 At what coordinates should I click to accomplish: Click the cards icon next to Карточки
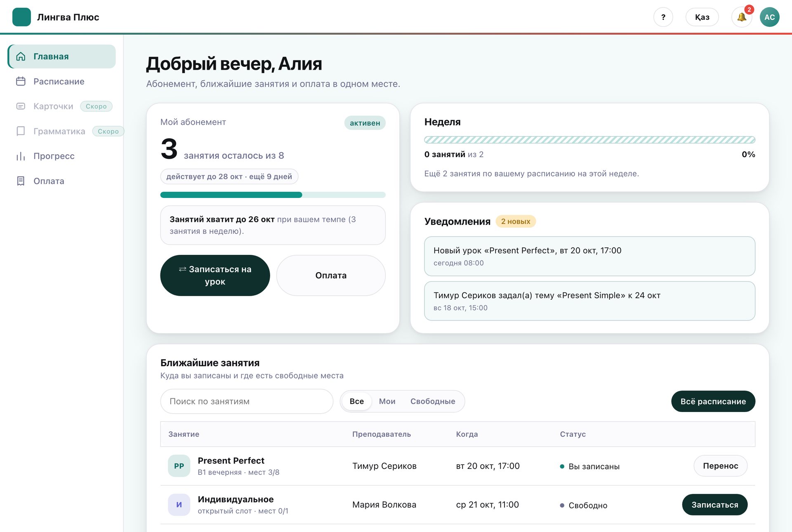[x=21, y=106]
